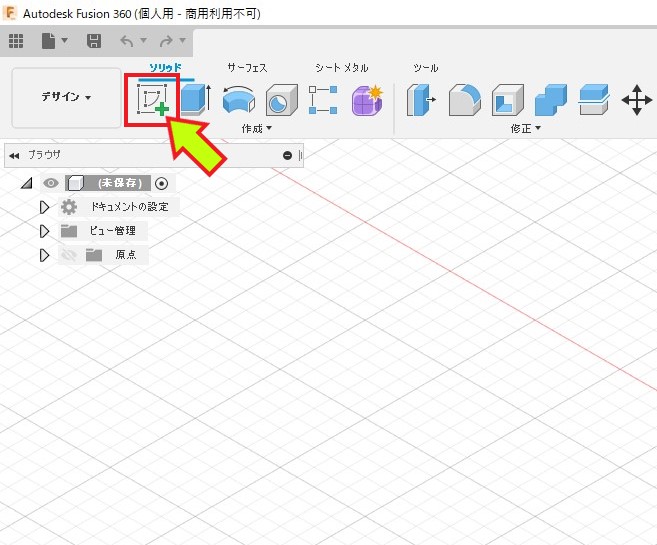Image resolution: width=657 pixels, height=545 pixels.
Task: Select the Hole tool
Action: tap(282, 100)
